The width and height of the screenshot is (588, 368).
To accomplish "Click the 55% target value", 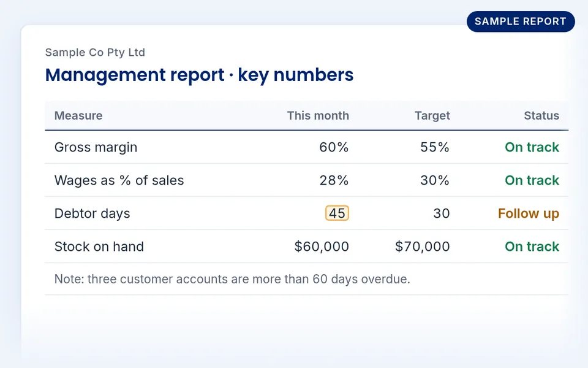I will [435, 147].
